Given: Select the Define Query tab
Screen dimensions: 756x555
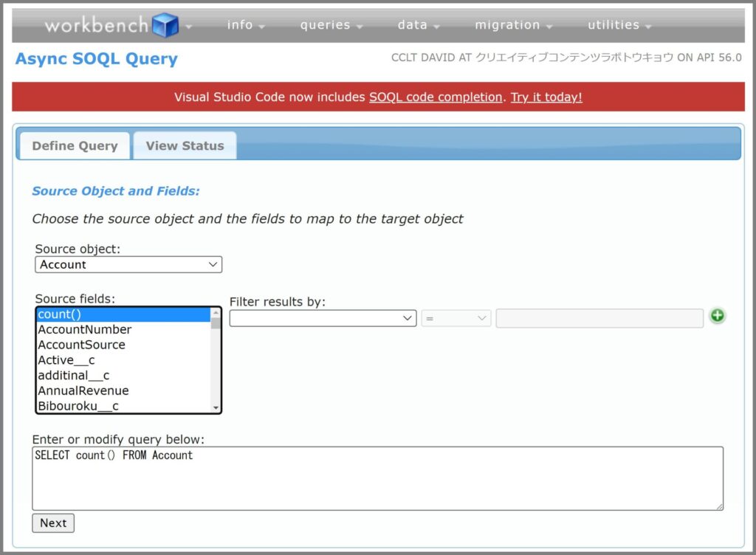Looking at the screenshot, I should 73,145.
